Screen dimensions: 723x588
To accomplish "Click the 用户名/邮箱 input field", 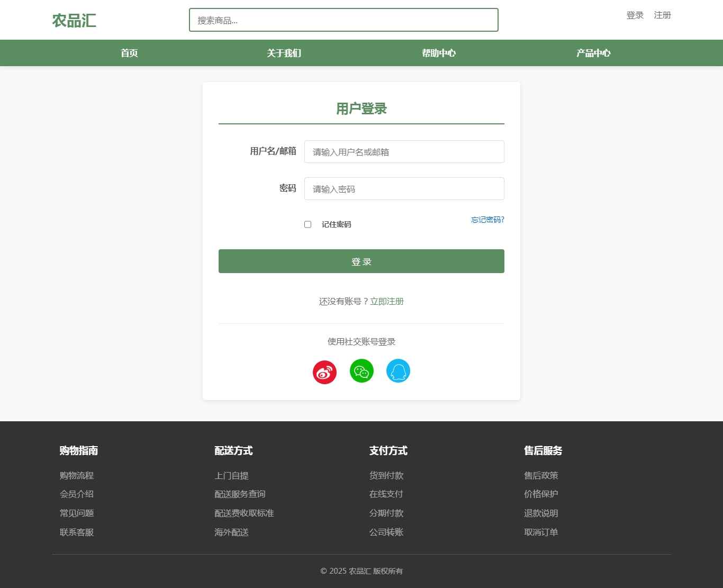I will 404,152.
